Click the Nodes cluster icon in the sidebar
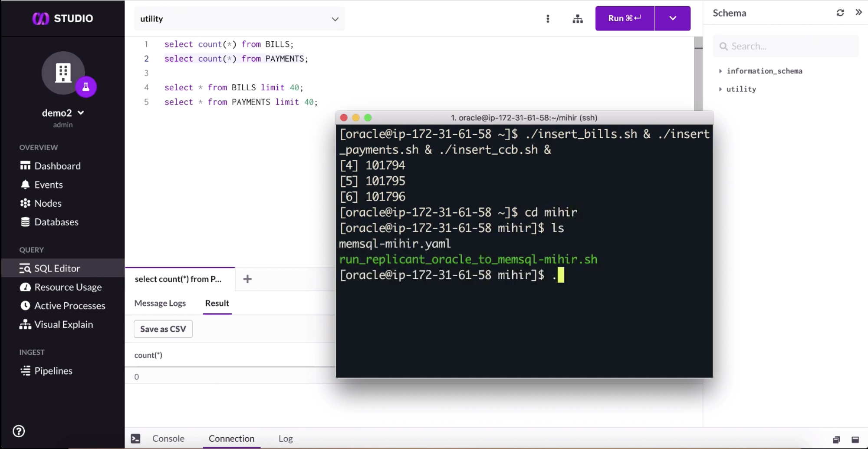Screen dimensions: 868x449 tap(25, 203)
